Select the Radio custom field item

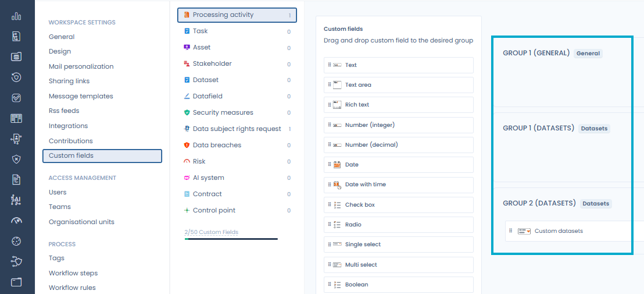click(x=398, y=225)
